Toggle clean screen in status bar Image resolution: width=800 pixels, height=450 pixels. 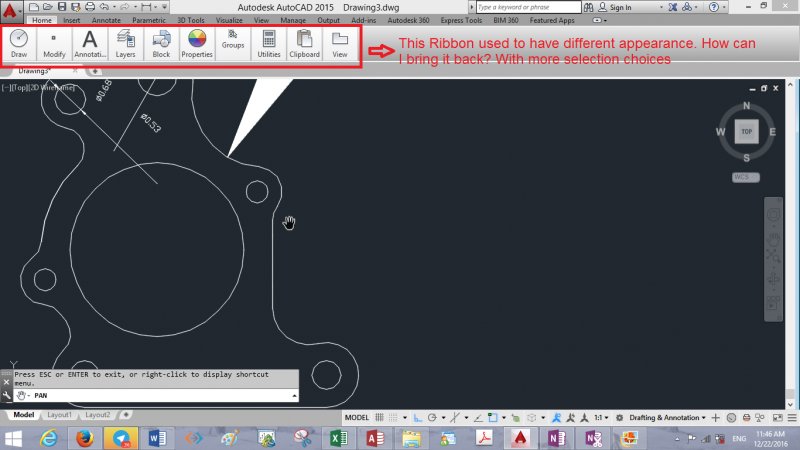[778, 417]
